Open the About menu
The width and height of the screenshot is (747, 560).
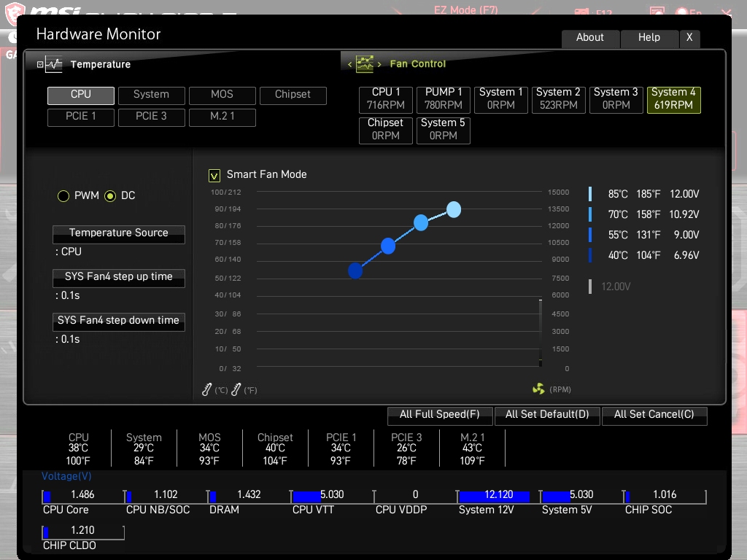tap(590, 38)
